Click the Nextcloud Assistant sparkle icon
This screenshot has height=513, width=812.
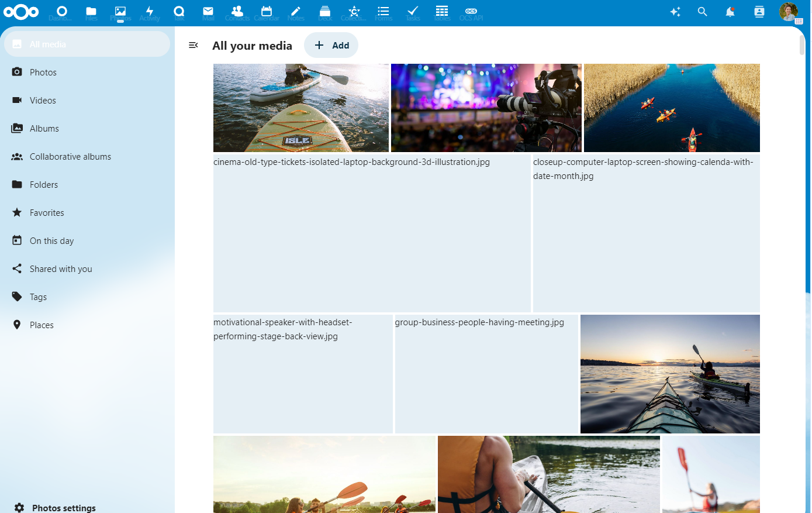(x=675, y=12)
